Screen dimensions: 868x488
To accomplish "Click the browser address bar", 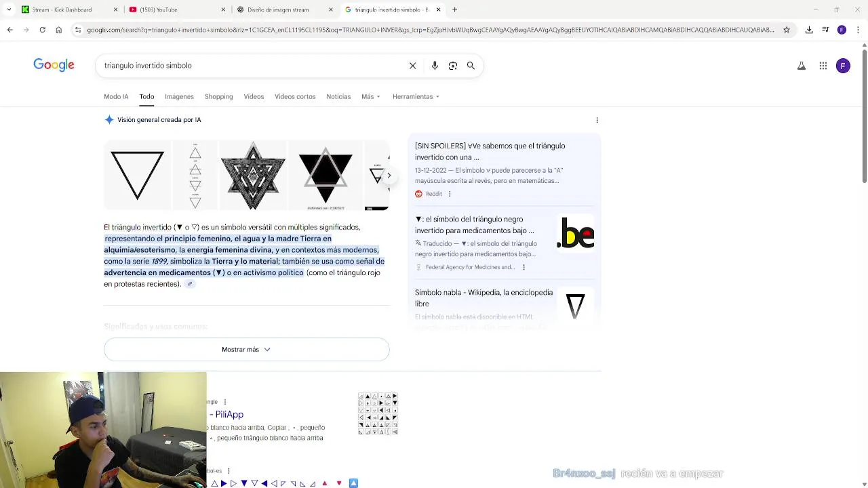I will 430,30.
